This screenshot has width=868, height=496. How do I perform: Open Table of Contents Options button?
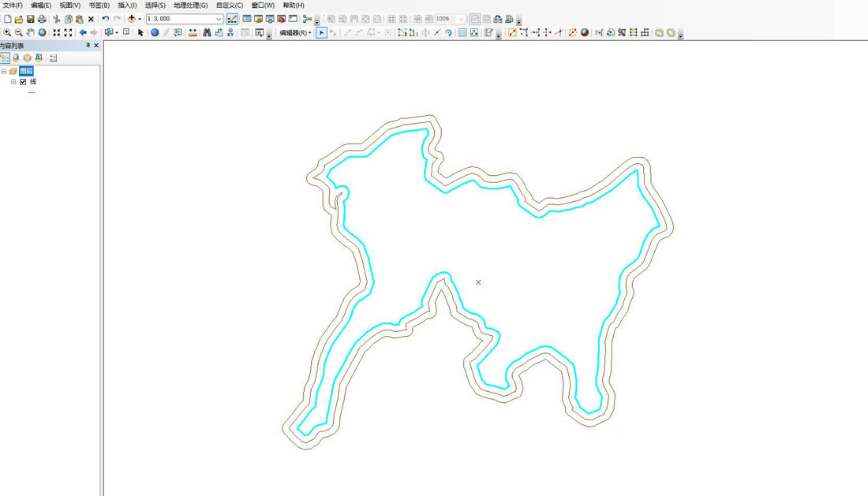53,58
